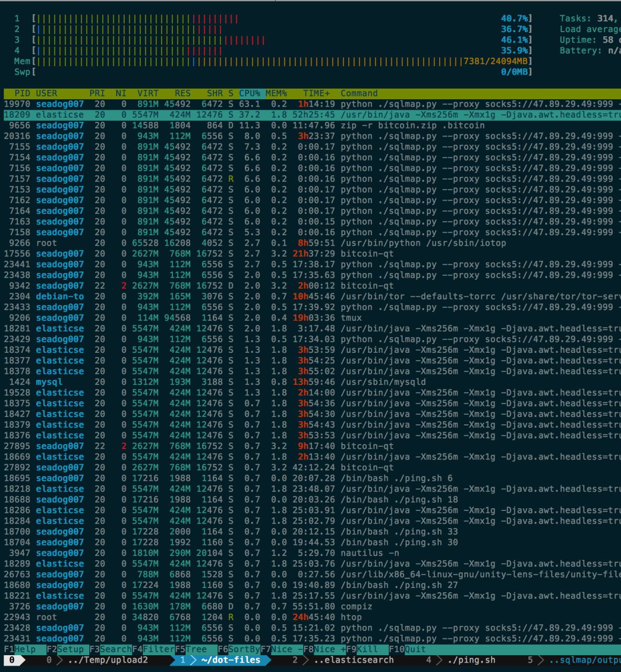Select process row PID 19970 sqlmap.py
This screenshot has height=672, width=621.
click(x=312, y=104)
